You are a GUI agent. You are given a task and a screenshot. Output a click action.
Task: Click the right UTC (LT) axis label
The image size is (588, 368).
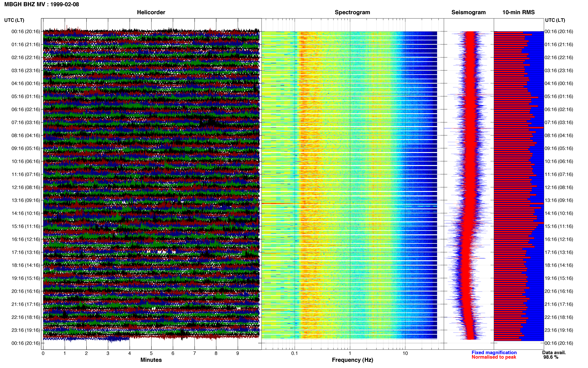(555, 20)
